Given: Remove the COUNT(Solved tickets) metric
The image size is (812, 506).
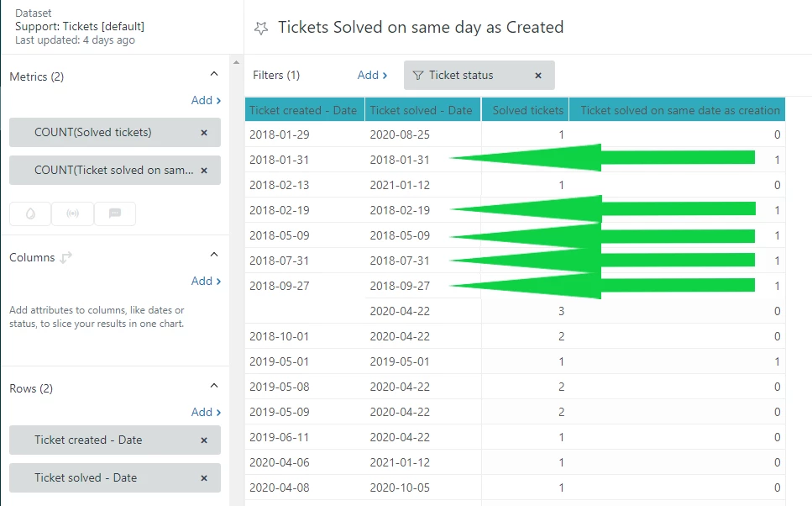Looking at the screenshot, I should pos(204,133).
